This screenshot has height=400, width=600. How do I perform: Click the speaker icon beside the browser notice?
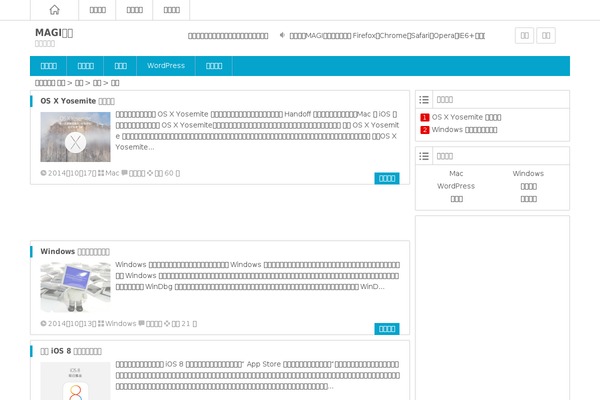[282, 35]
